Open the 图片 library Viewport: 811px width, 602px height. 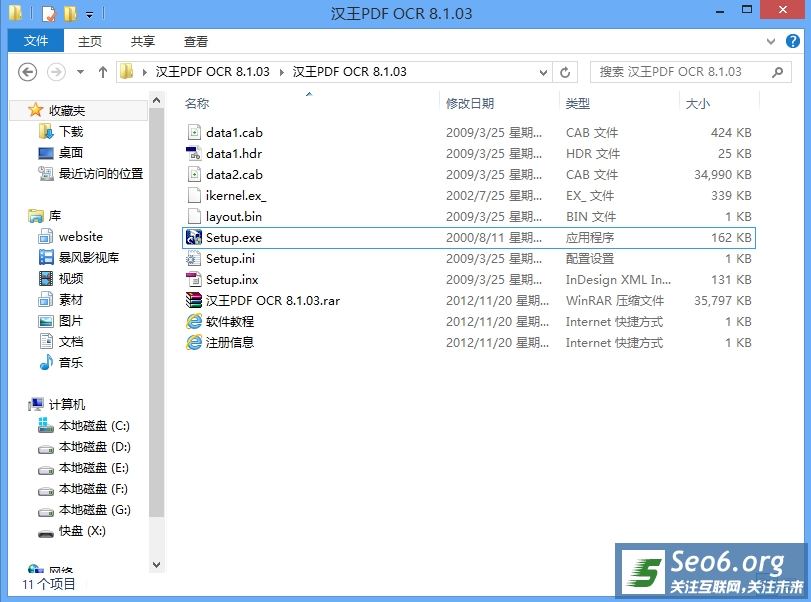pos(71,321)
